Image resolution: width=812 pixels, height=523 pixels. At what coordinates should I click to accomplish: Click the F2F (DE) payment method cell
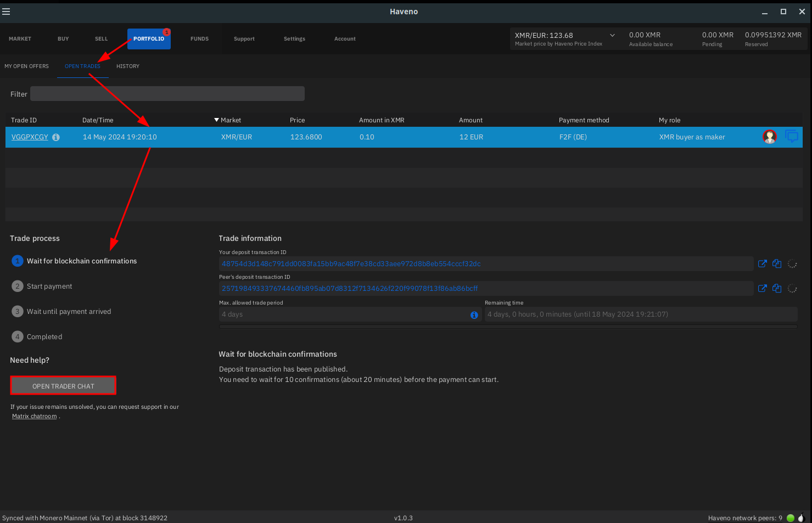(573, 137)
